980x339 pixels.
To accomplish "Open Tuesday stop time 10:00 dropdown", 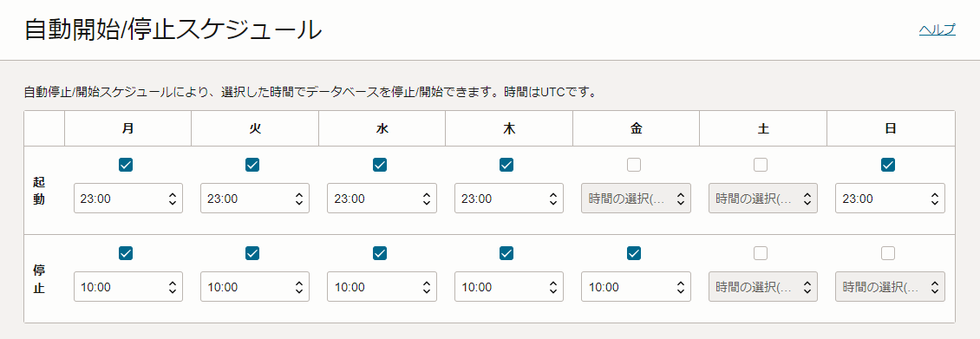I will coord(255,287).
